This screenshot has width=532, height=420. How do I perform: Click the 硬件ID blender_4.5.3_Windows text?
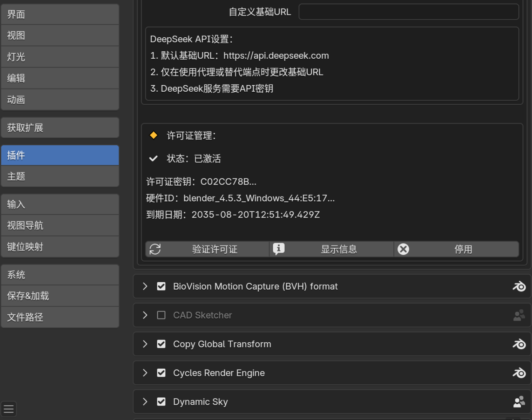(240, 198)
